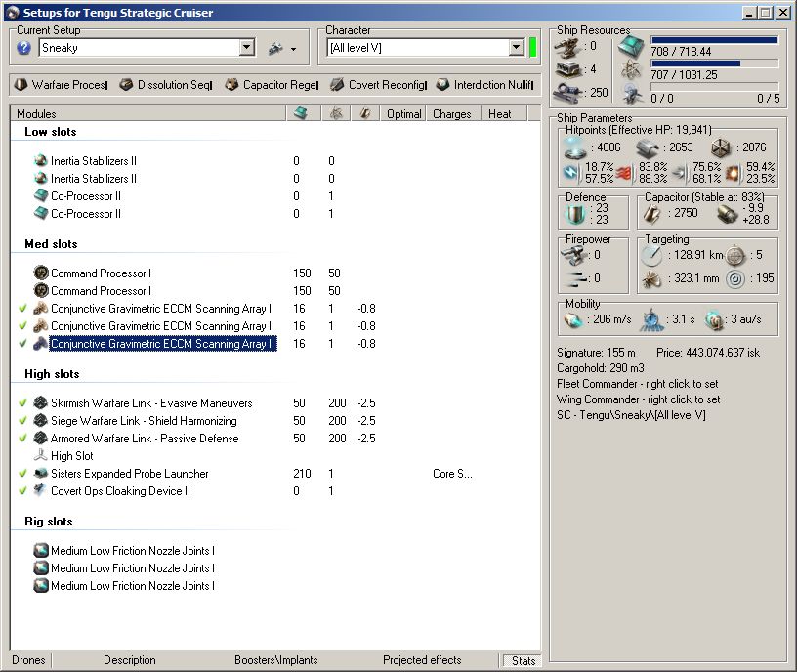Toggle Sisters Expanded Probe Launcher checkmark
Image resolution: width=797 pixels, height=672 pixels.
[x=22, y=474]
